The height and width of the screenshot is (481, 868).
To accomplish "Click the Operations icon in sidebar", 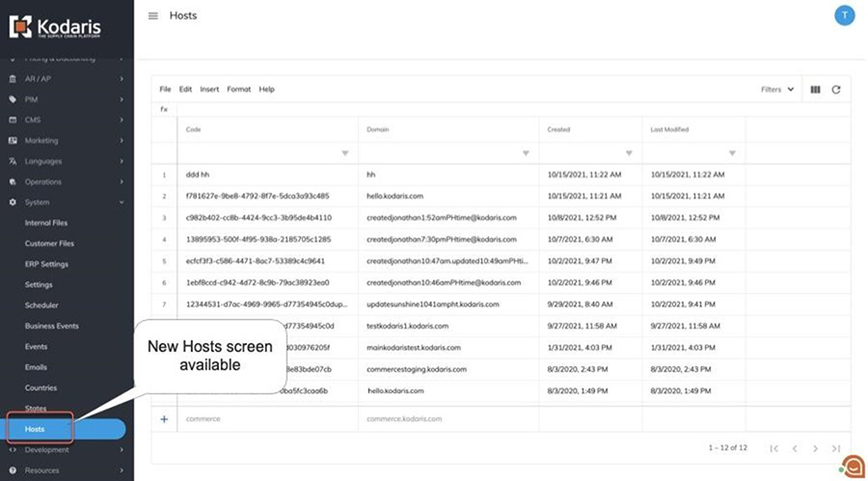I will coord(13,181).
